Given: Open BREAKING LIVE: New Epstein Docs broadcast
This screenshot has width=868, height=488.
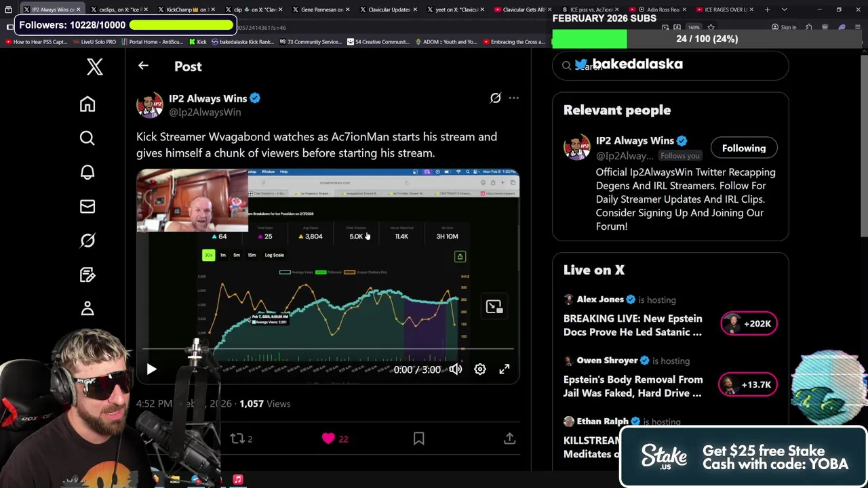Looking at the screenshot, I should 633,325.
